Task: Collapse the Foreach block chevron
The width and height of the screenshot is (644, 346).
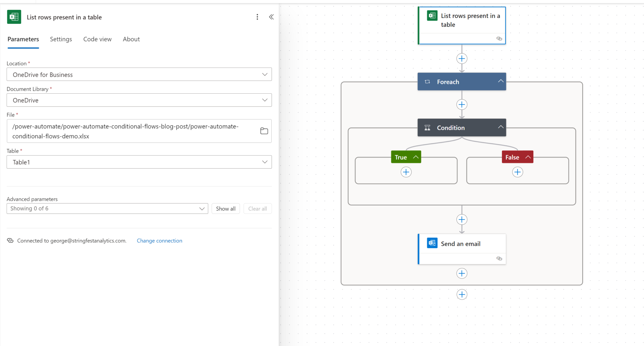Action: 501,81
